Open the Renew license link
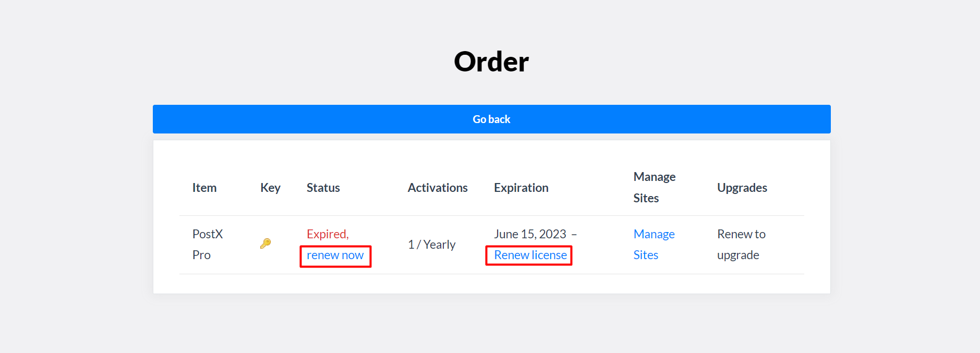This screenshot has height=353, width=980. pos(530,255)
